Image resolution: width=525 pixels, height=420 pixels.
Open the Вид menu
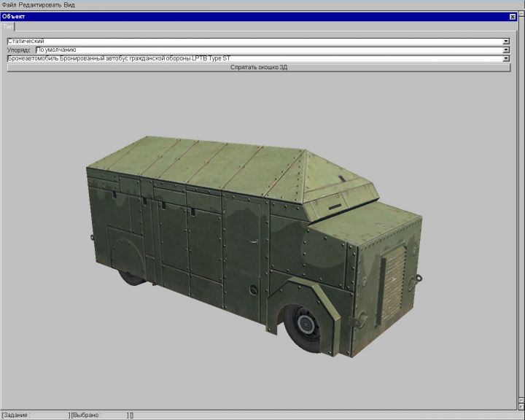pos(69,4)
